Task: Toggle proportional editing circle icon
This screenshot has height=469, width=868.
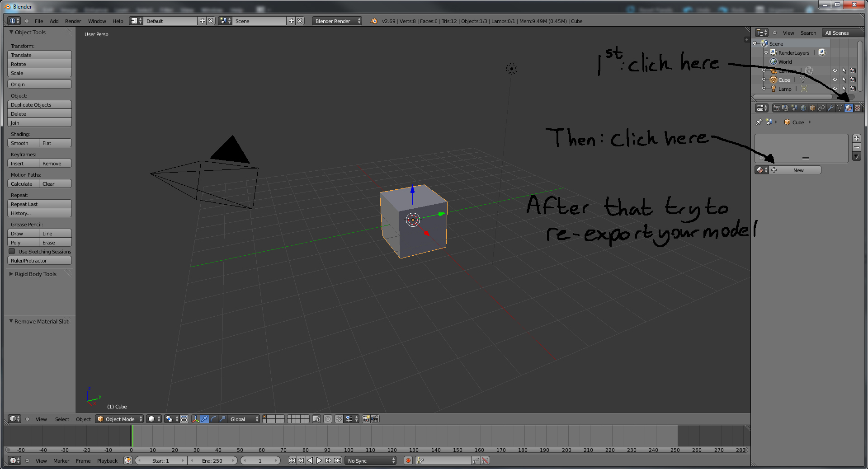Action: 328,419
